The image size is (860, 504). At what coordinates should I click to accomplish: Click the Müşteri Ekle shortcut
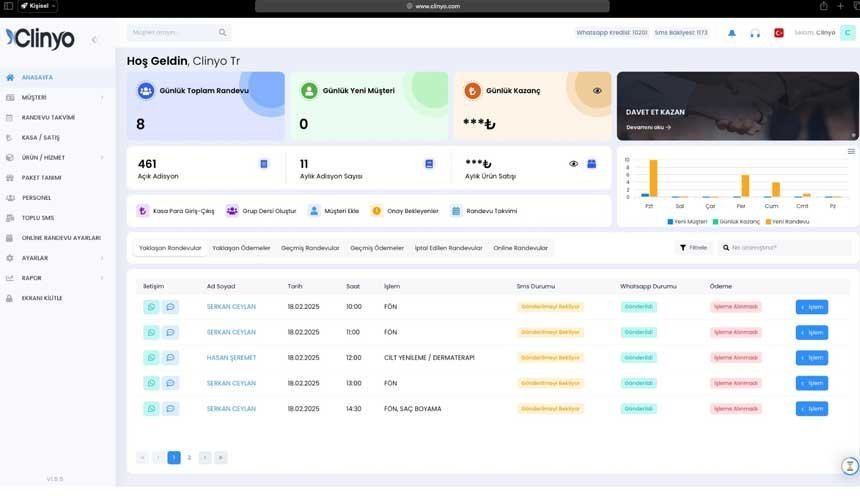[x=333, y=211]
